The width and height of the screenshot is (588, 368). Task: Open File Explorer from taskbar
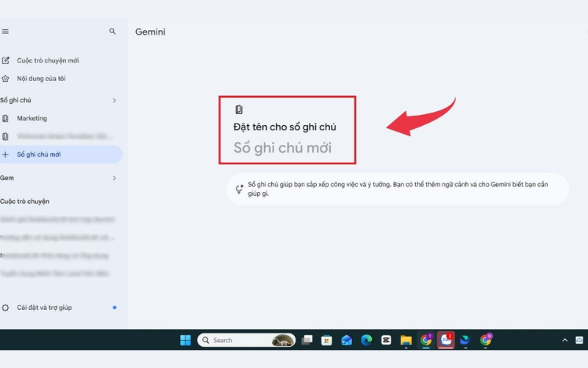406,340
